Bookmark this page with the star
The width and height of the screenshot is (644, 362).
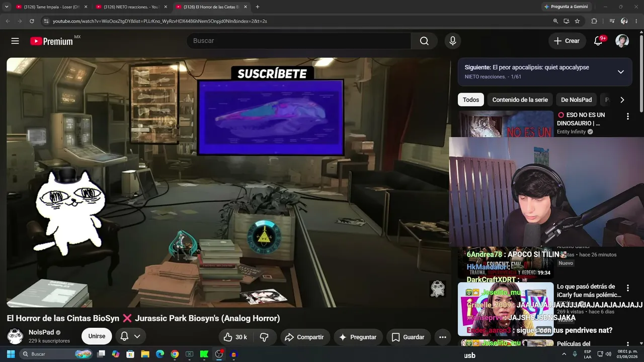click(577, 21)
